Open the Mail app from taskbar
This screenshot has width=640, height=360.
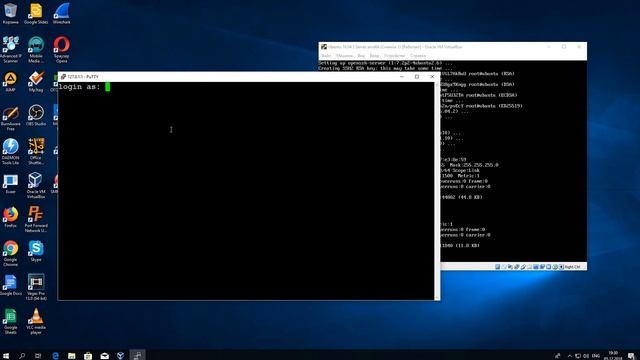104,356
